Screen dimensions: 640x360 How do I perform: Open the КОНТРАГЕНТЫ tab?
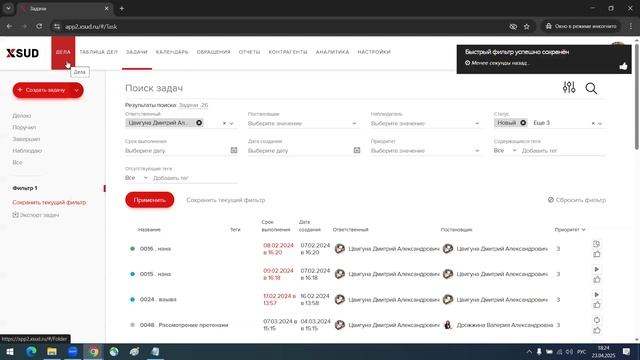tap(288, 52)
